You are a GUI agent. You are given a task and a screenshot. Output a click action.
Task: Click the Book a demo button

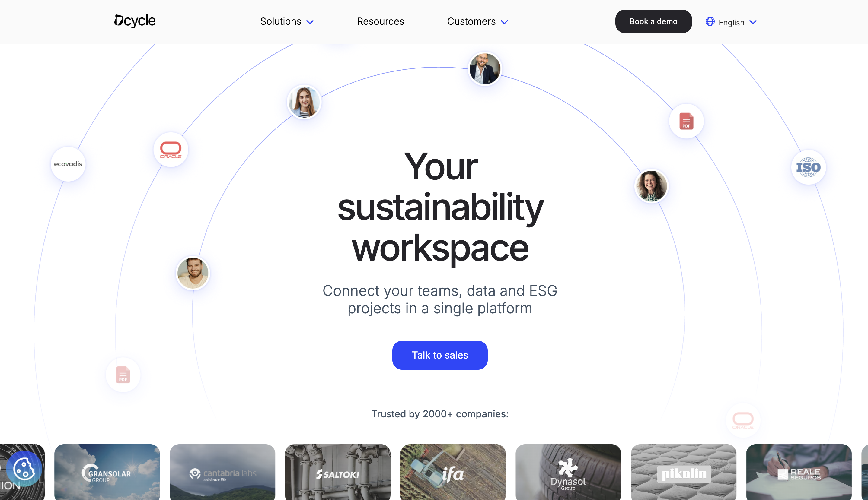tap(653, 21)
